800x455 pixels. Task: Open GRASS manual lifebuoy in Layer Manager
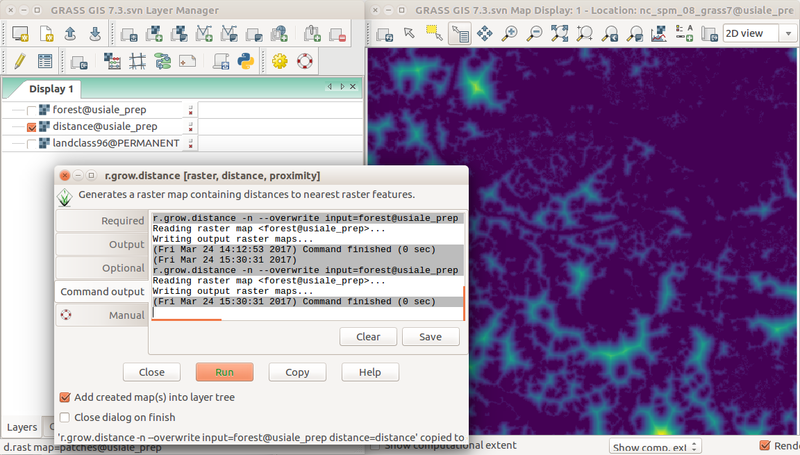[x=305, y=61]
